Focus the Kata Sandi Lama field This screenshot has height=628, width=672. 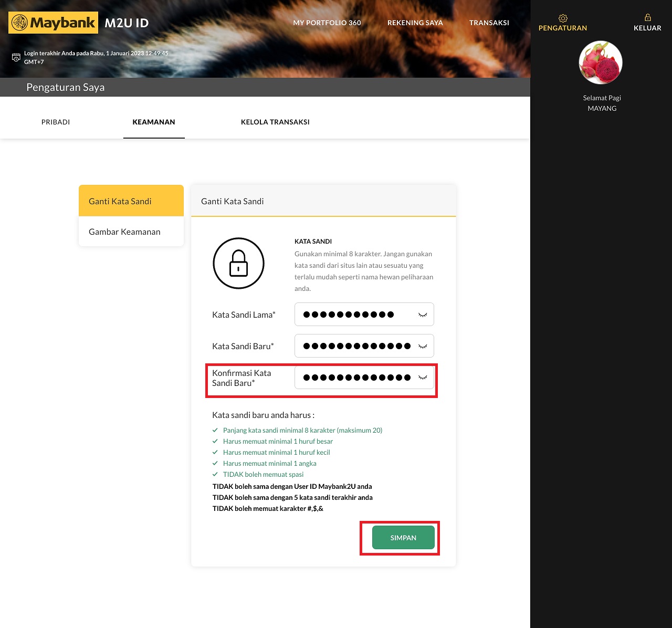point(364,315)
